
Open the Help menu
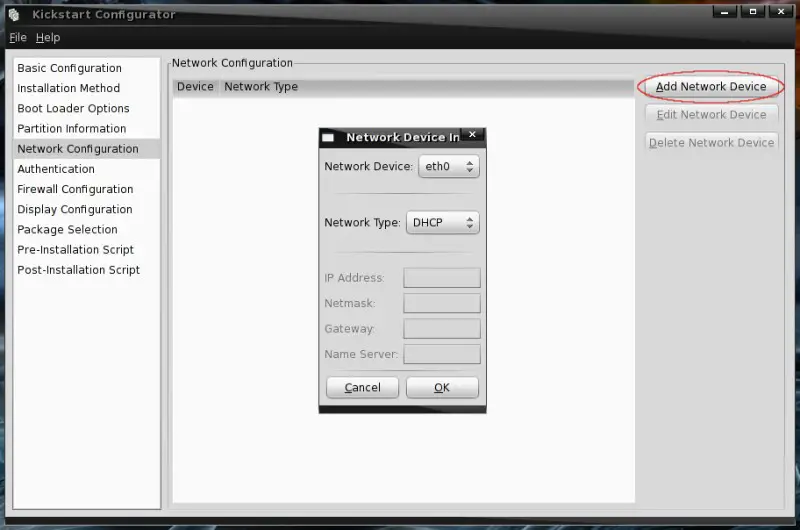(x=48, y=38)
